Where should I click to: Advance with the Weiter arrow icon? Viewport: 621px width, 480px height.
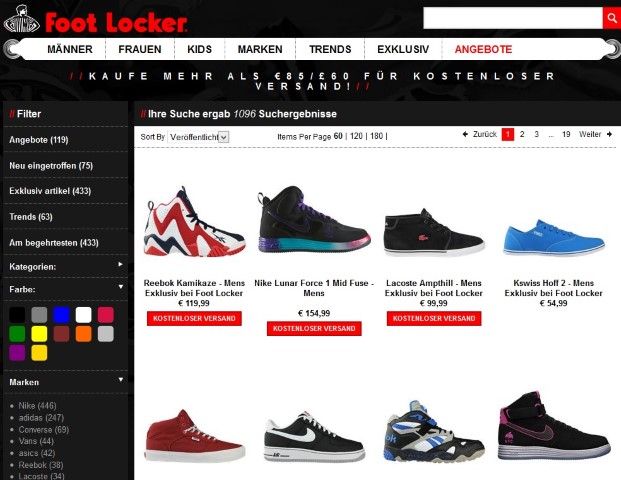point(610,134)
